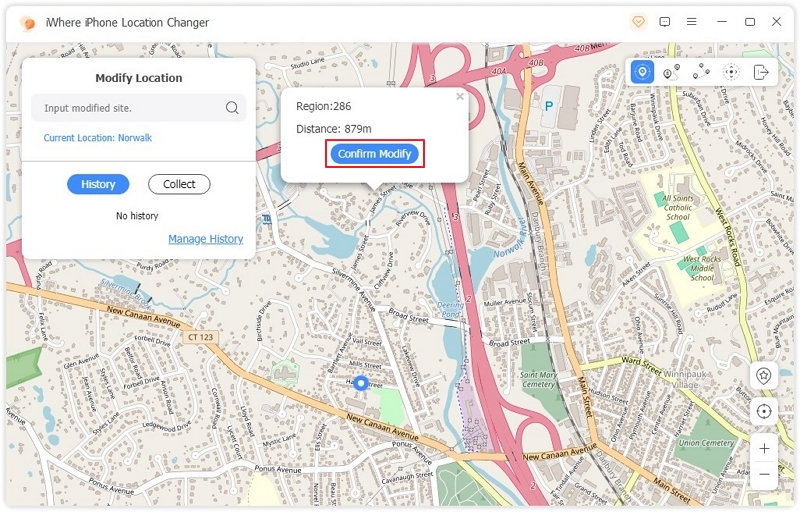The height and width of the screenshot is (512, 800).
Task: Click the Winnipauk Village label
Action: (685, 379)
